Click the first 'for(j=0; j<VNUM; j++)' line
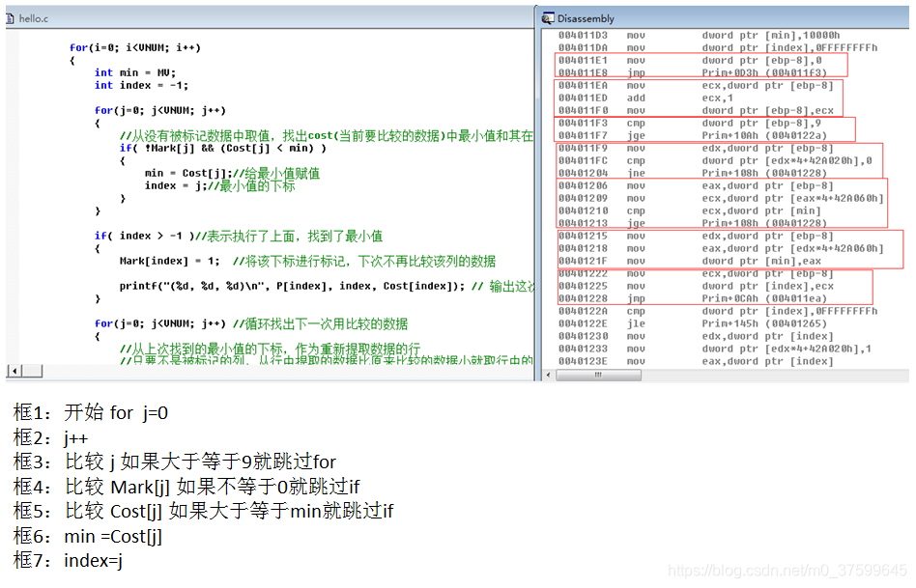This screenshot has height=588, width=916. (160, 110)
